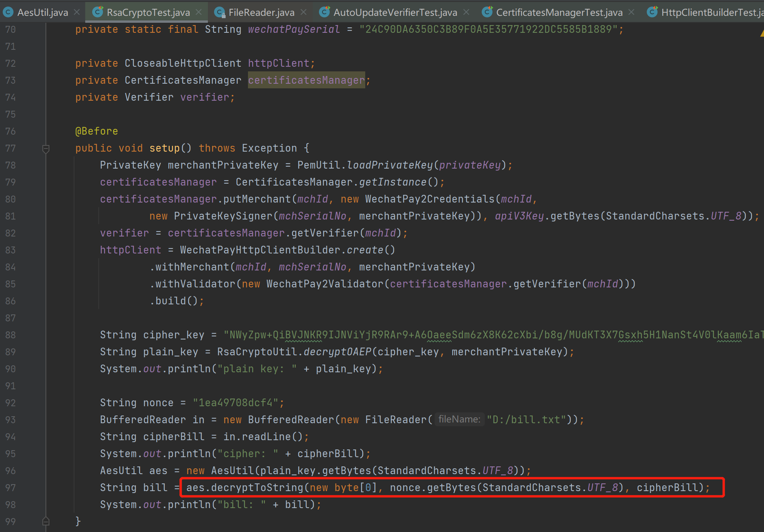The width and height of the screenshot is (764, 532).
Task: Click the cipher_key variable declaration
Action: click(x=174, y=335)
